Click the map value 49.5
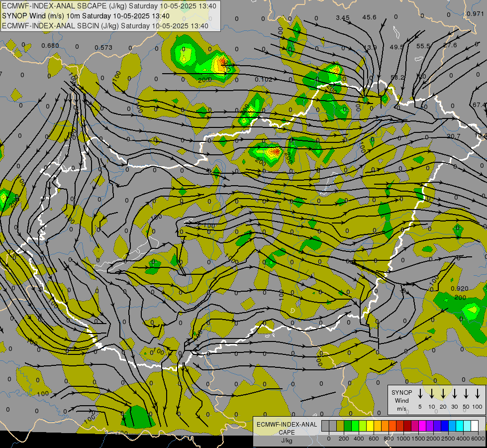The height and width of the screenshot is (448, 487). click(396, 47)
